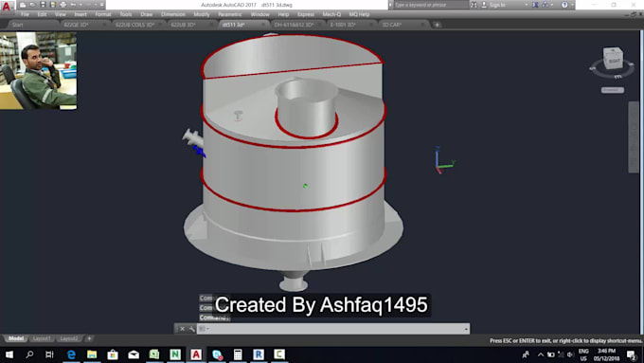This screenshot has height=363, width=644.
Task: Open the Help menu
Action: [283, 14]
